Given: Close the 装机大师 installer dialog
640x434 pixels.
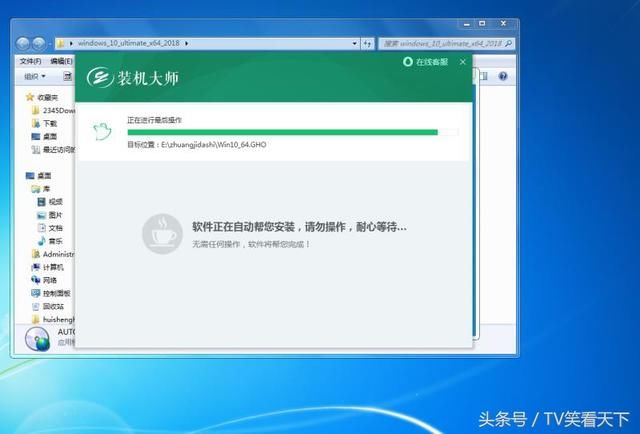Looking at the screenshot, I should (x=462, y=62).
